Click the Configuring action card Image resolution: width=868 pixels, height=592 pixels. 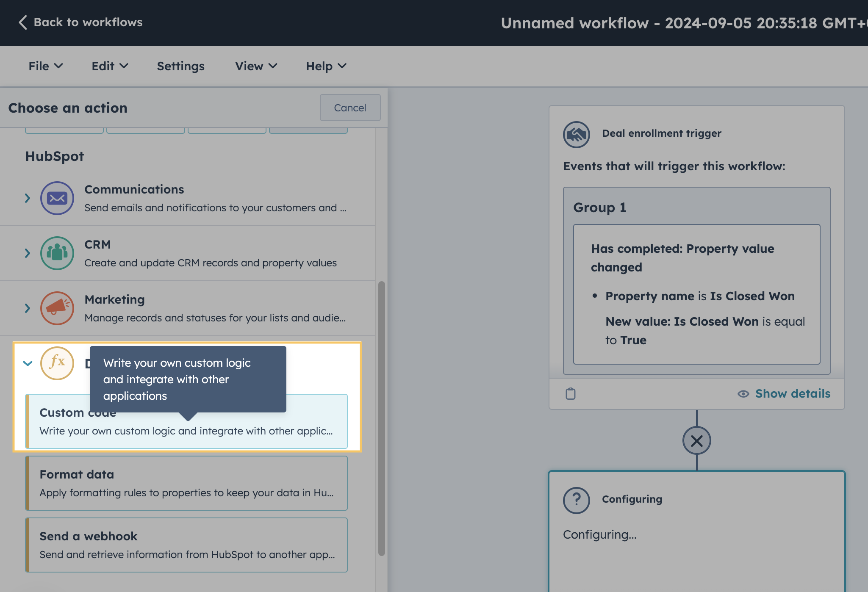[x=696, y=531]
